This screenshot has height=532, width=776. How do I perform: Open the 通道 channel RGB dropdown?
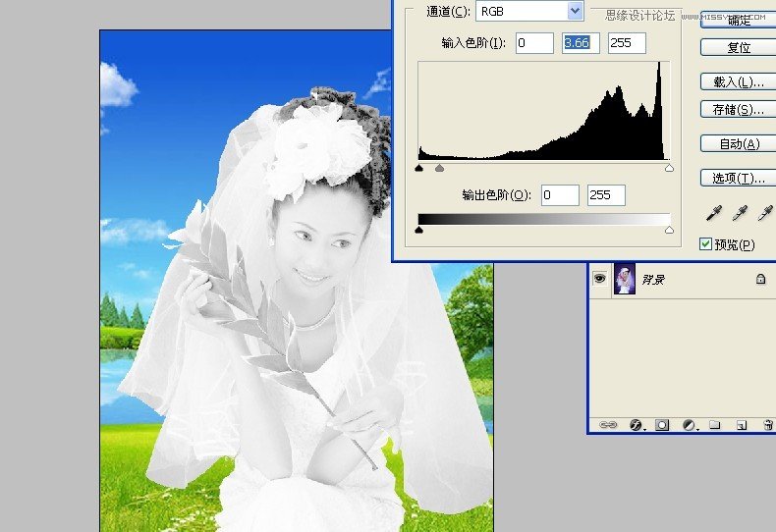[529, 11]
